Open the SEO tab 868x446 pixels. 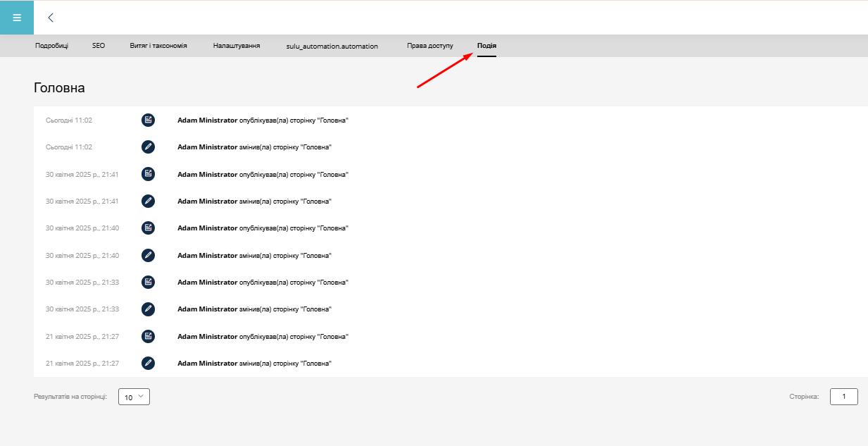point(99,46)
